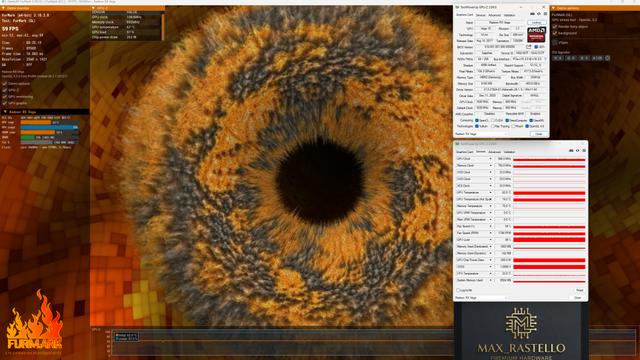Click the GPU Chip Power Draw red graph
This screenshot has width=640, height=360.
(549, 260)
